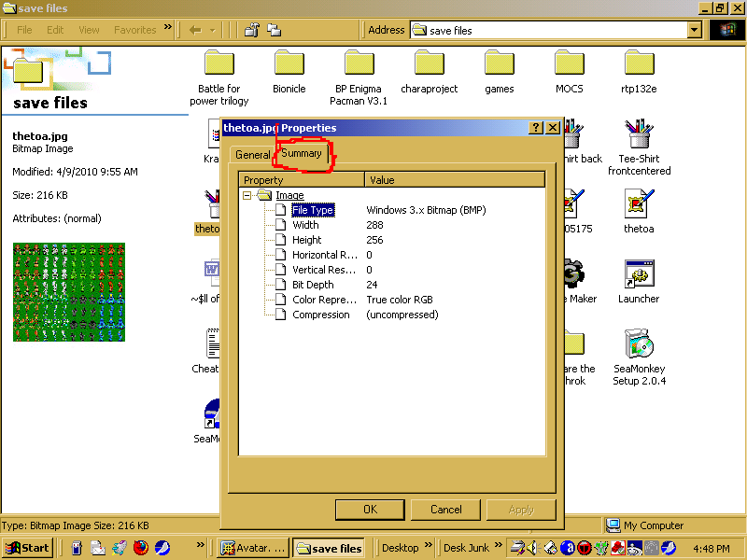Open the rtp132e folder
747x560 pixels.
pyautogui.click(x=640, y=72)
